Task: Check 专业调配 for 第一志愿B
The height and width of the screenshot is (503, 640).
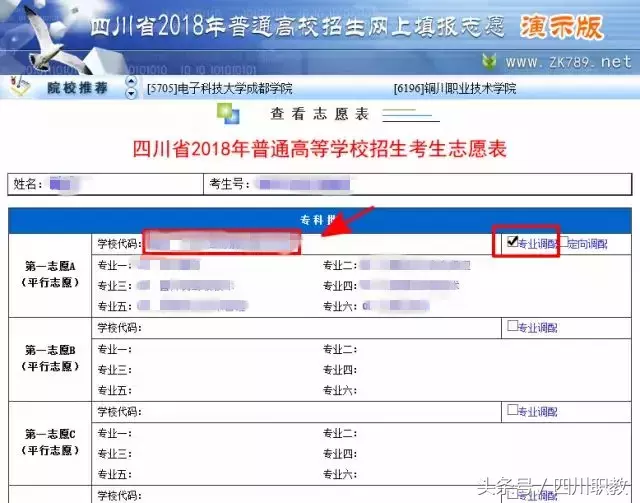Action: 512,325
